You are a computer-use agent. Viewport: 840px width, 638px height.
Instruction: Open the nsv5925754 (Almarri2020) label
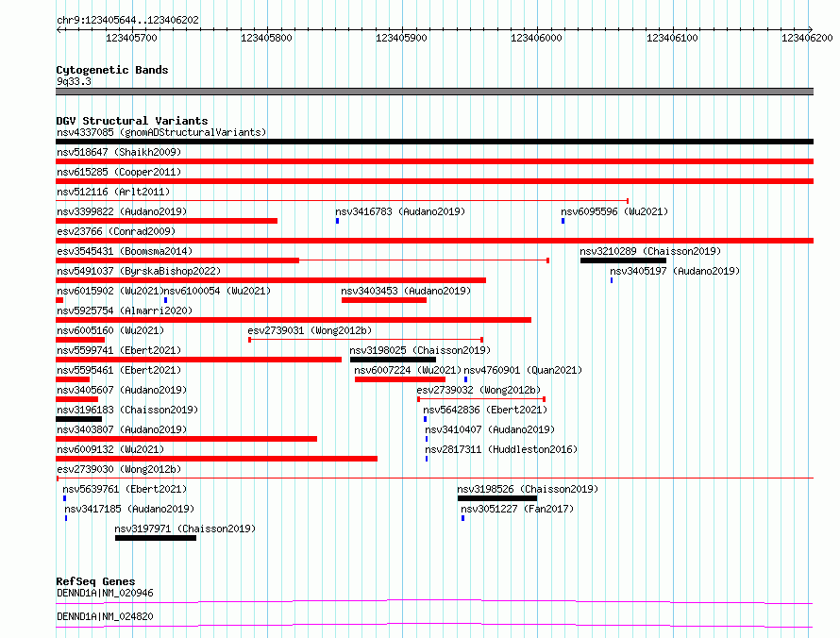pos(125,311)
